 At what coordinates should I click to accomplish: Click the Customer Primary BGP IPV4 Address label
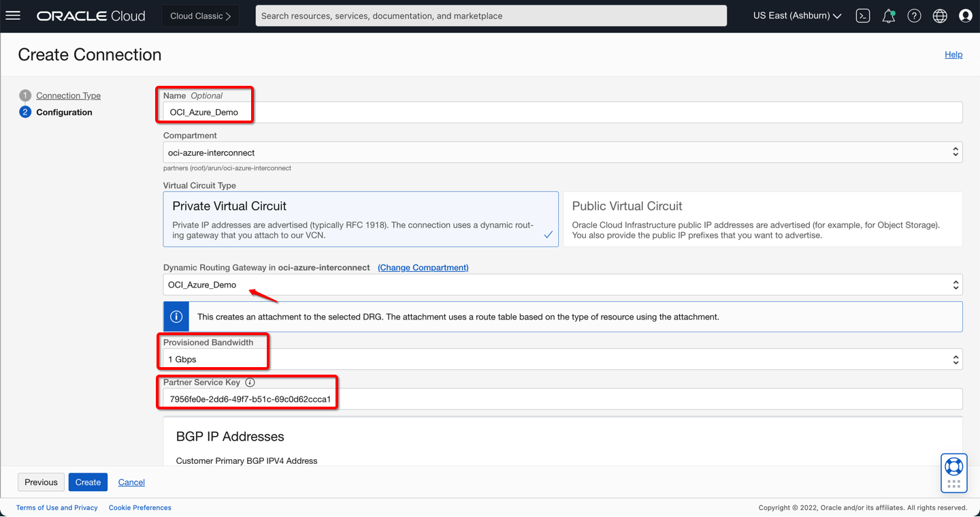coord(247,461)
